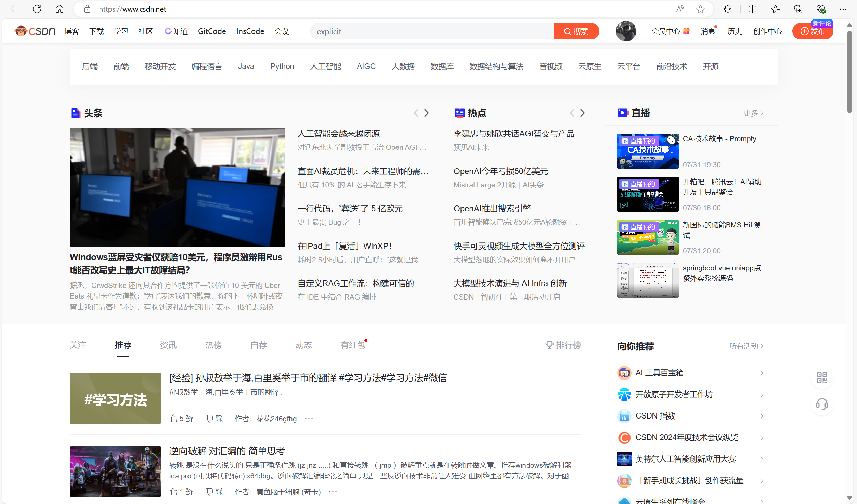Click the 排行榜 trophy icon
This screenshot has width=857, height=504.
click(x=549, y=345)
